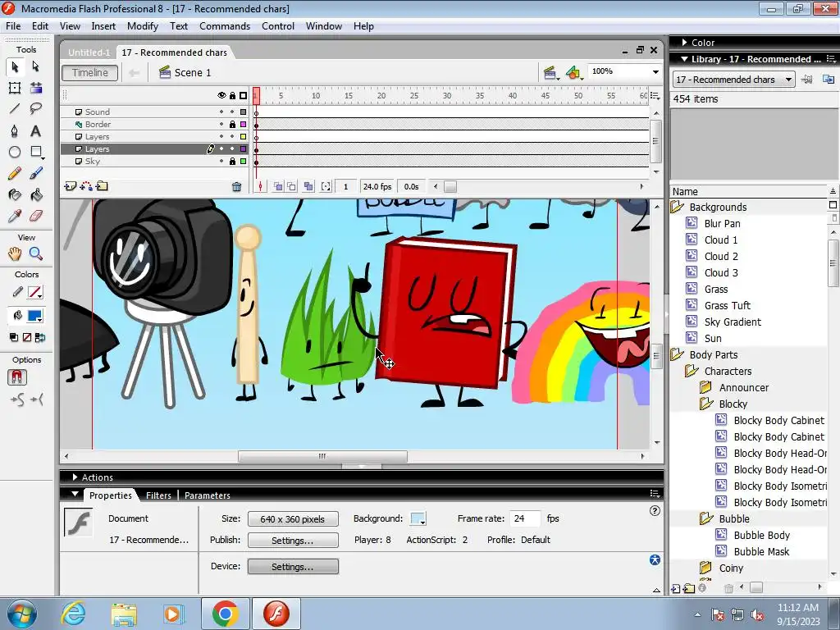Click the Delete Layer trash icon
The image size is (840, 630).
(x=236, y=186)
